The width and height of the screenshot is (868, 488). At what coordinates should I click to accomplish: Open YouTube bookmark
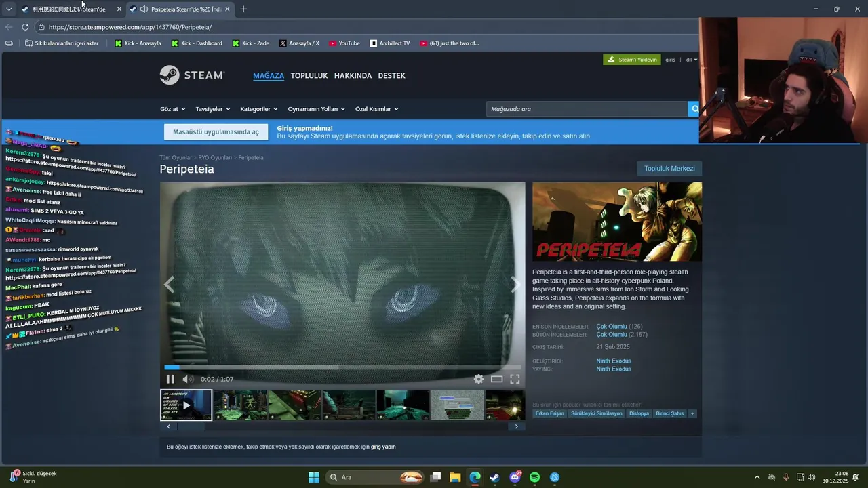click(x=344, y=43)
